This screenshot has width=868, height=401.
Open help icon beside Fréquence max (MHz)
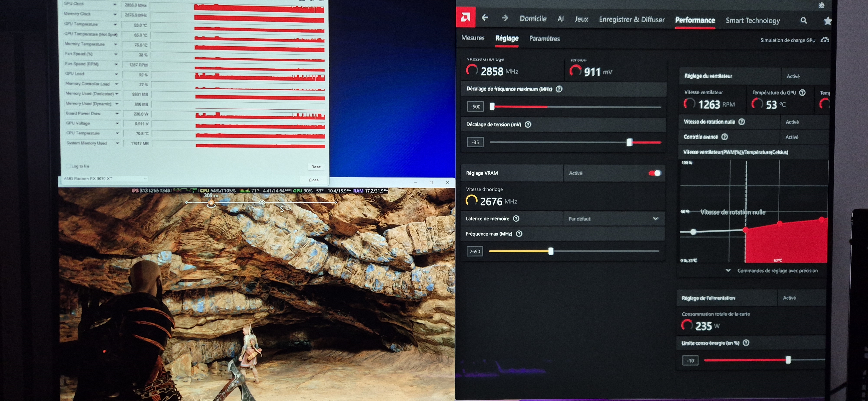[519, 234]
